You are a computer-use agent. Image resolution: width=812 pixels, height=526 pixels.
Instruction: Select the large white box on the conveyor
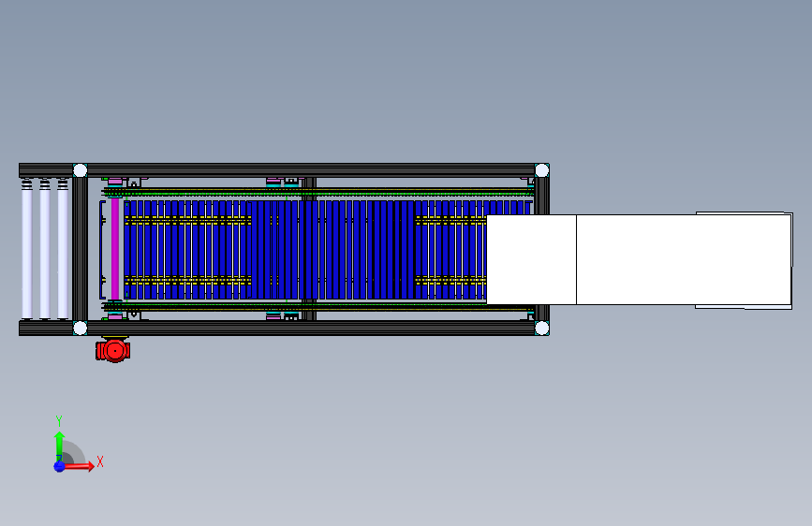(x=639, y=260)
